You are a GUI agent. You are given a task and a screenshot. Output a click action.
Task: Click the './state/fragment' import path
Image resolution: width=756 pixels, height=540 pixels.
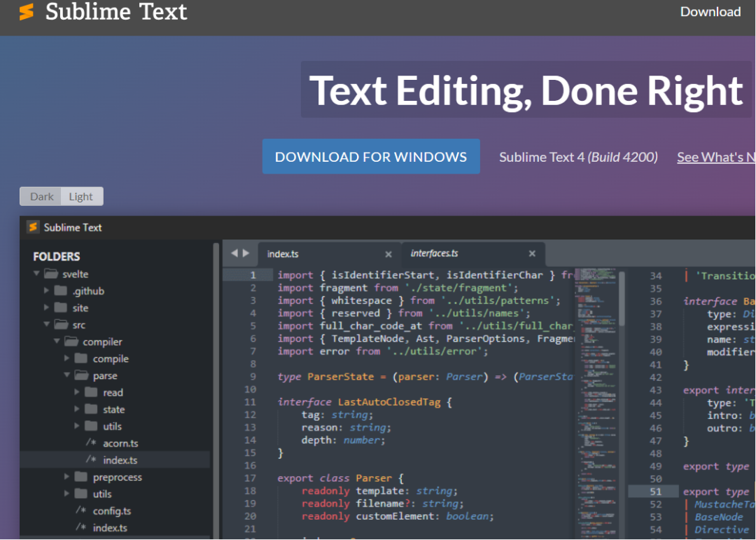click(x=458, y=288)
